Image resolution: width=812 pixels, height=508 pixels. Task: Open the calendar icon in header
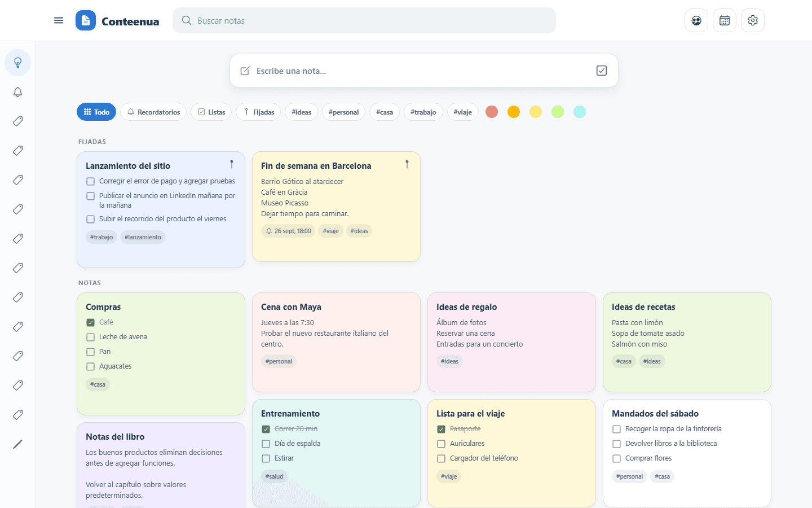click(x=725, y=20)
